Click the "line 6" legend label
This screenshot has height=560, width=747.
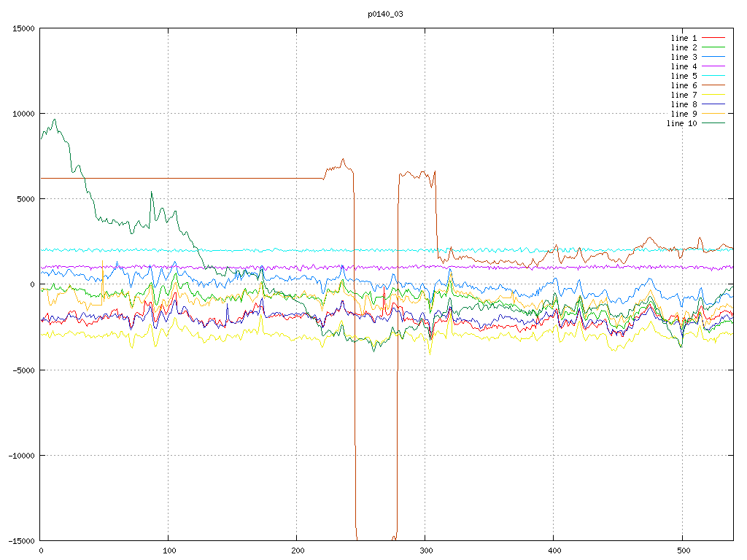click(684, 85)
